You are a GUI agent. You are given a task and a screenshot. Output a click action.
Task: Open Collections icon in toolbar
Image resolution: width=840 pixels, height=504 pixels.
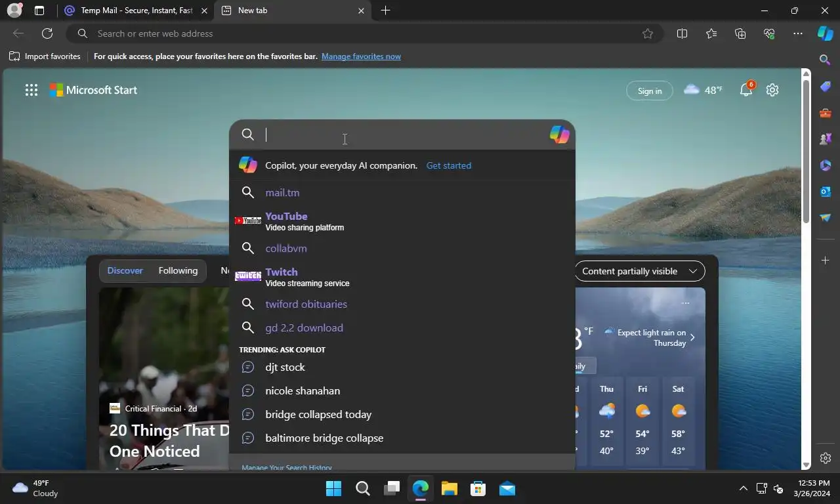pos(740,33)
